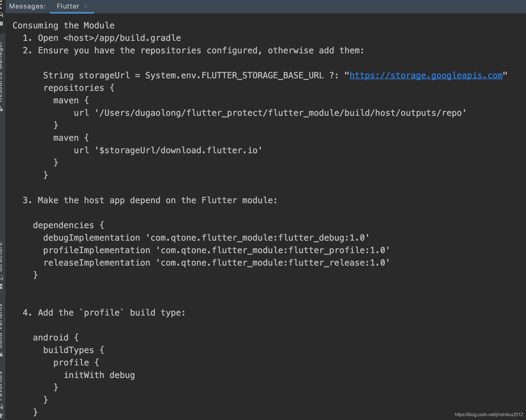Open the storage.googleapis.com hyperlink
This screenshot has height=420, width=526.
pos(425,75)
